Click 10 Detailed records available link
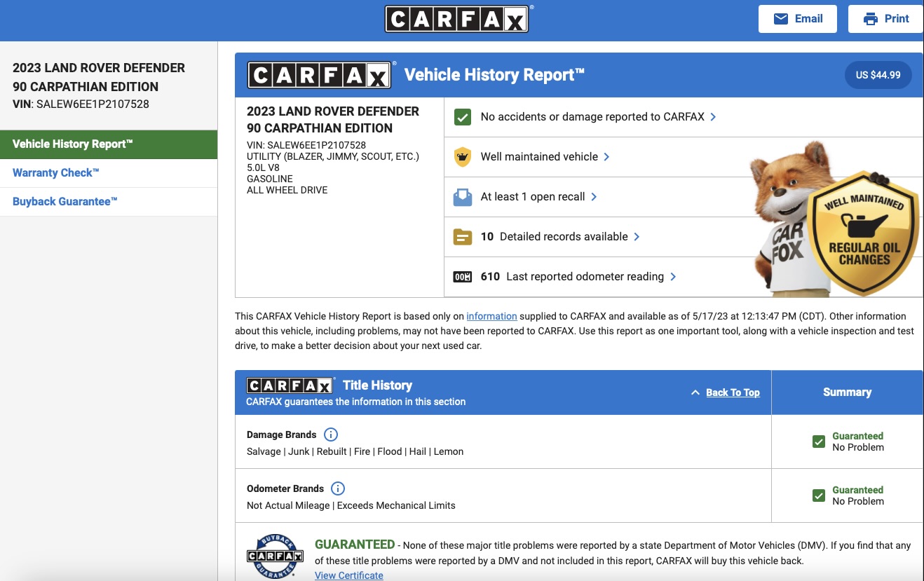This screenshot has width=924, height=581. tap(554, 237)
